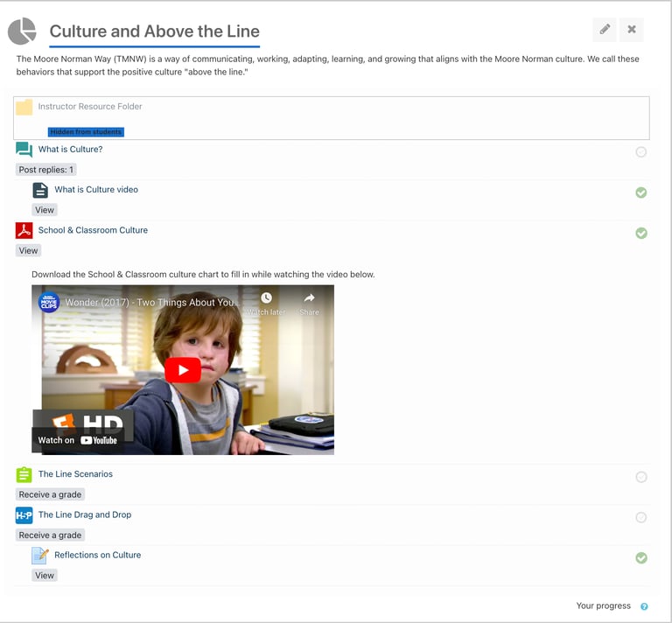Open the Instructor Resource Folder icon

point(24,107)
